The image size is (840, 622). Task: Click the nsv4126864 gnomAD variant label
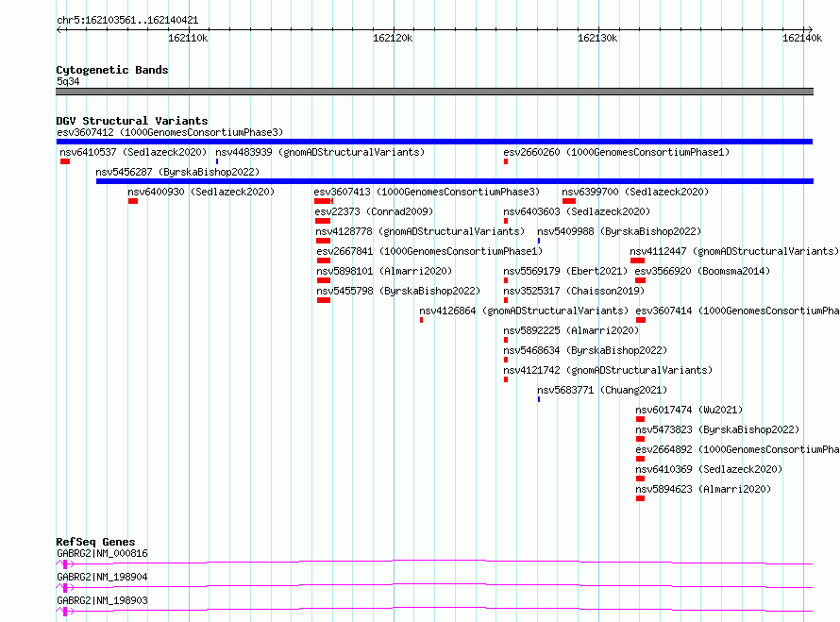(x=524, y=311)
